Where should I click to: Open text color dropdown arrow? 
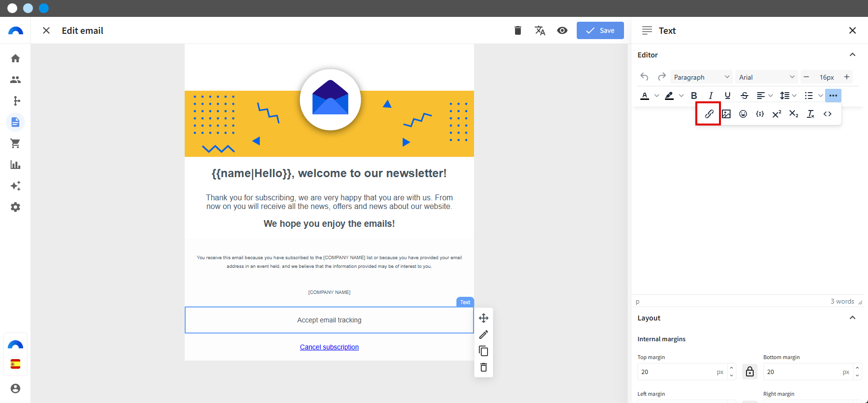pos(656,96)
